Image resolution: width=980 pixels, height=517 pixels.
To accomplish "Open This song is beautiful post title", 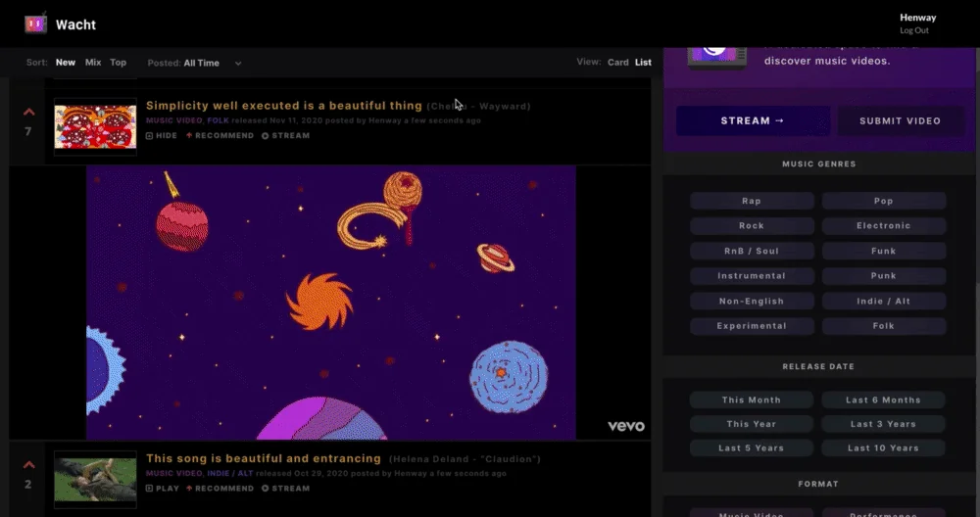I will point(263,458).
